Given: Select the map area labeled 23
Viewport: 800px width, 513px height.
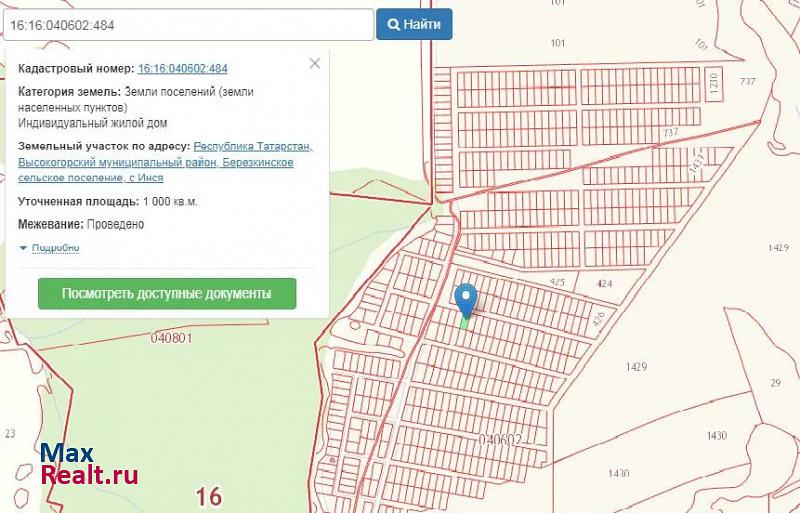Looking at the screenshot, I should click(10, 433).
